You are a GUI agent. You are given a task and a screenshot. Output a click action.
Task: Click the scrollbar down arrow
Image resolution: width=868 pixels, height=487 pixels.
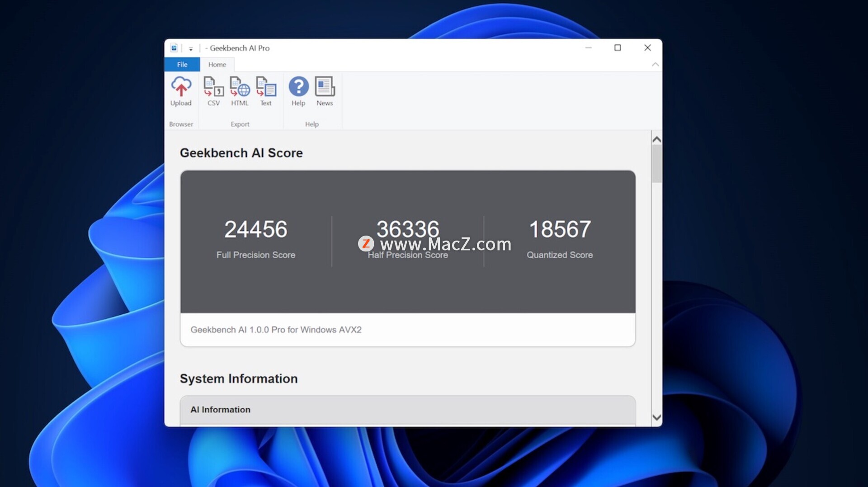[657, 417]
